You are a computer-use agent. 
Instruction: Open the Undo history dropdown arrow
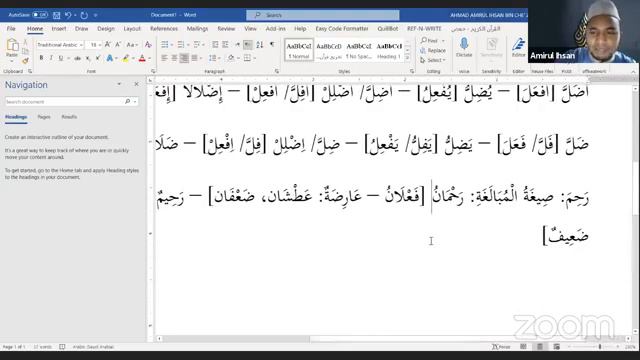click(x=75, y=15)
